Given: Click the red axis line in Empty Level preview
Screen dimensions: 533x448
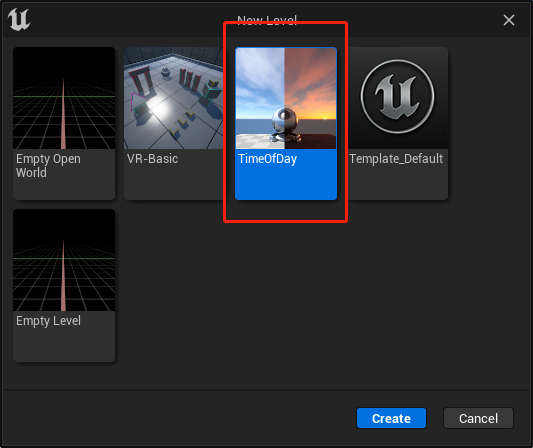Looking at the screenshot, I should tap(63, 276).
